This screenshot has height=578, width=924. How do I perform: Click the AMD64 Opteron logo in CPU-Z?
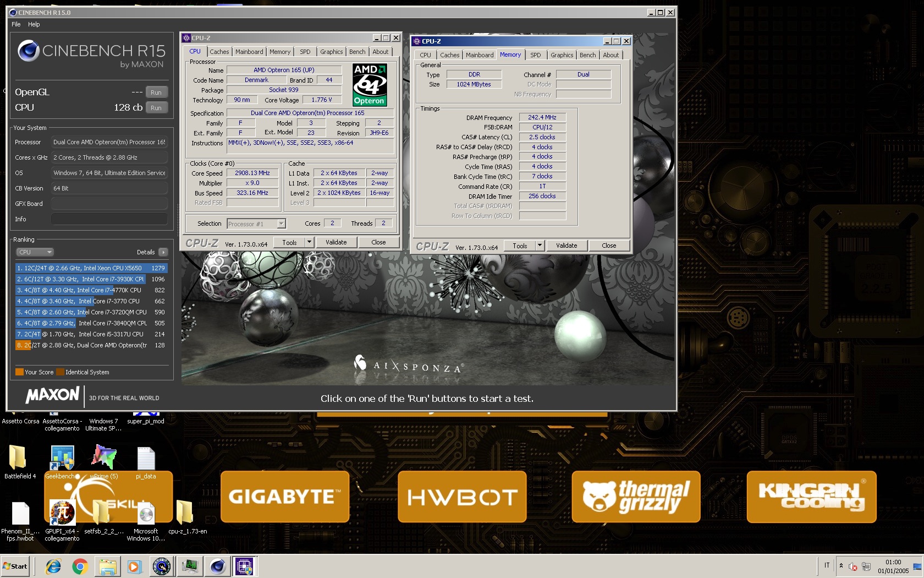[369, 85]
